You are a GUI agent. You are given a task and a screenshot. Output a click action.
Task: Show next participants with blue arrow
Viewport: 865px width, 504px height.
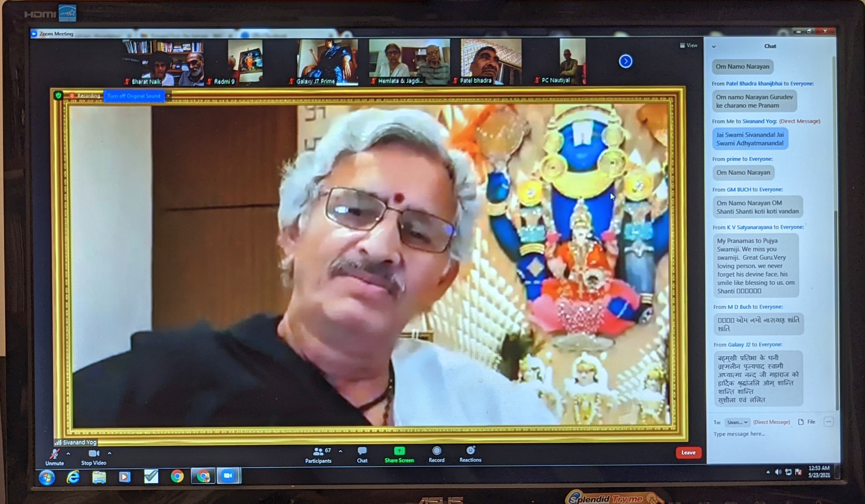625,62
